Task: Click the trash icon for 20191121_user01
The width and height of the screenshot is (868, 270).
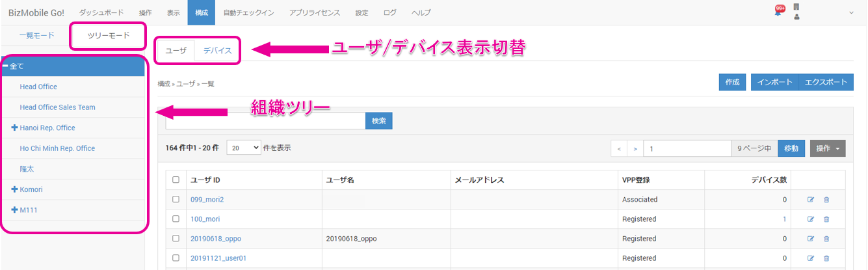Action: click(x=826, y=258)
